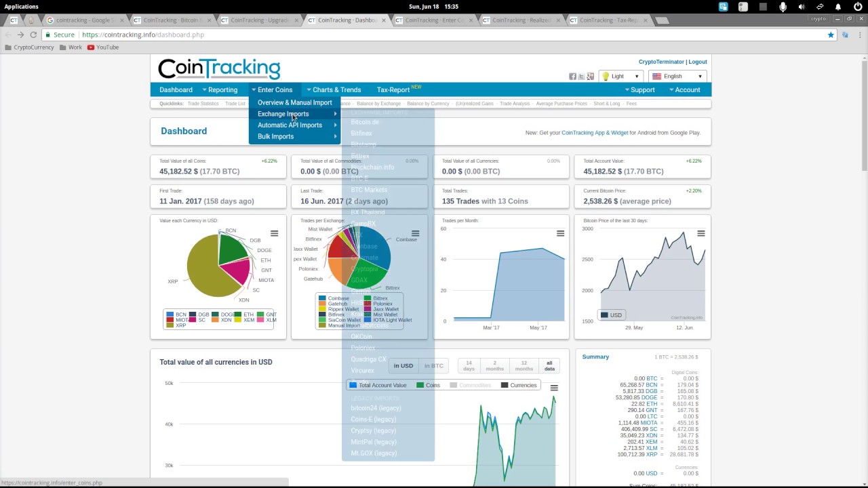The height and width of the screenshot is (488, 868).
Task: Select the 2 months range
Action: [x=494, y=366]
